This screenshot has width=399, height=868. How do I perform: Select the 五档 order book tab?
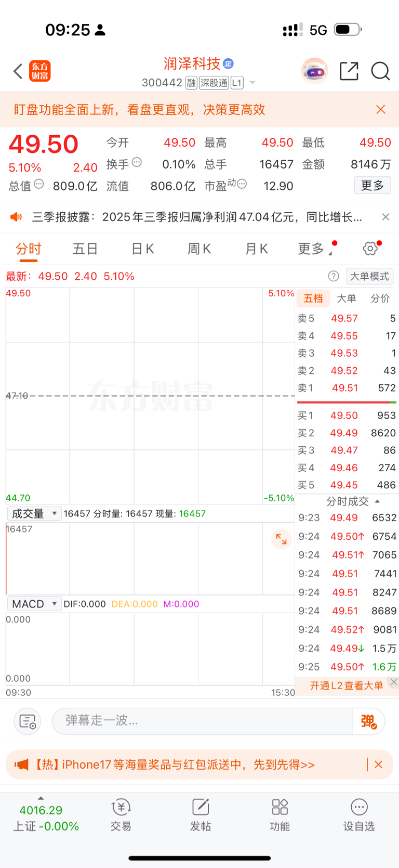[x=313, y=298]
